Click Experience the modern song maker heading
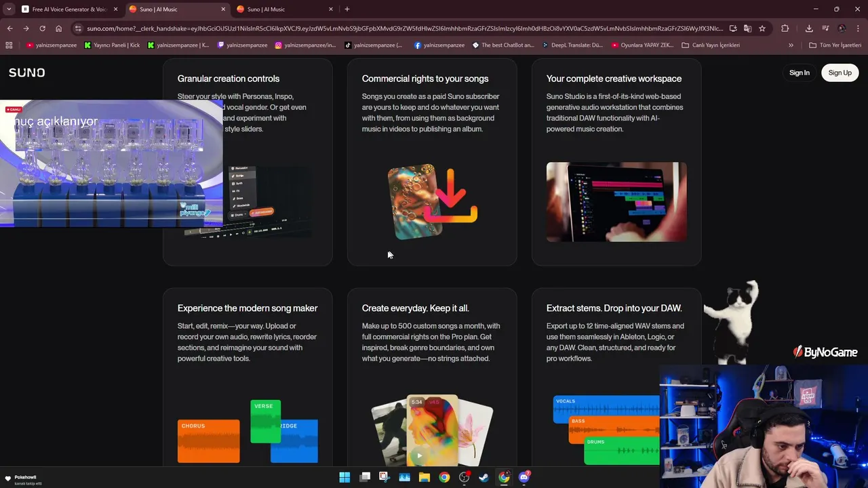This screenshot has width=868, height=488. (x=248, y=308)
